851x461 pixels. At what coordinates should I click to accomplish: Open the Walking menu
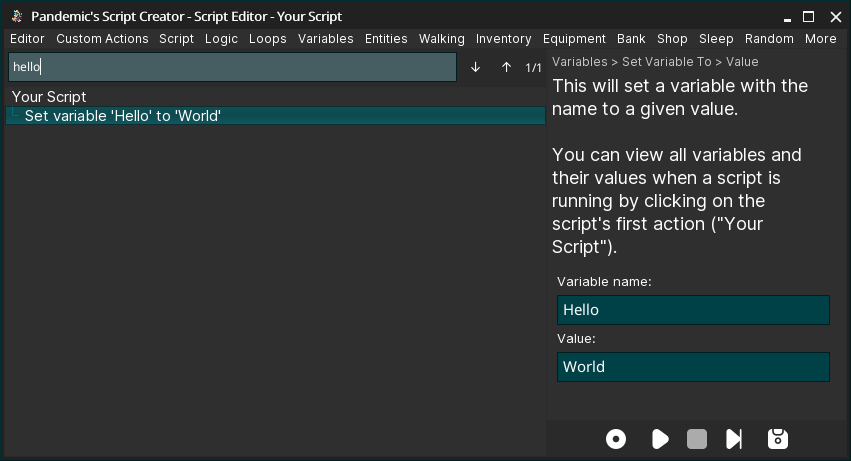(x=441, y=39)
